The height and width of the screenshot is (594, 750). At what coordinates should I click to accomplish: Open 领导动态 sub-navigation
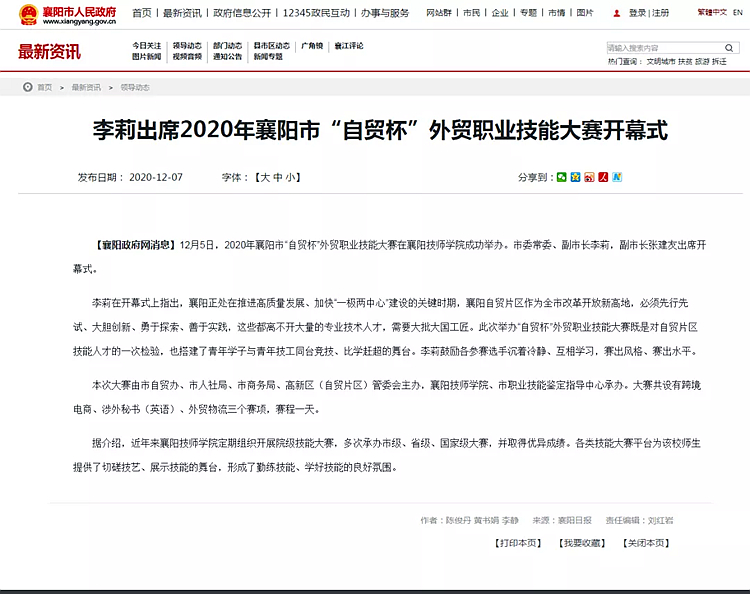[x=187, y=46]
